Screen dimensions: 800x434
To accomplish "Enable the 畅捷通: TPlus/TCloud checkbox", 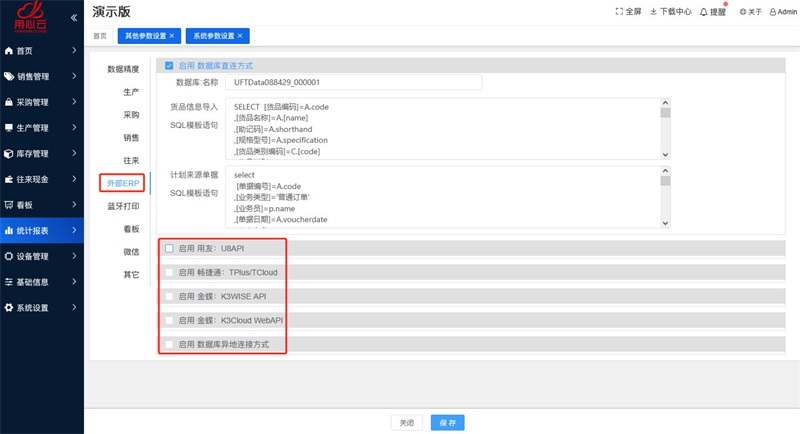I will [169, 272].
